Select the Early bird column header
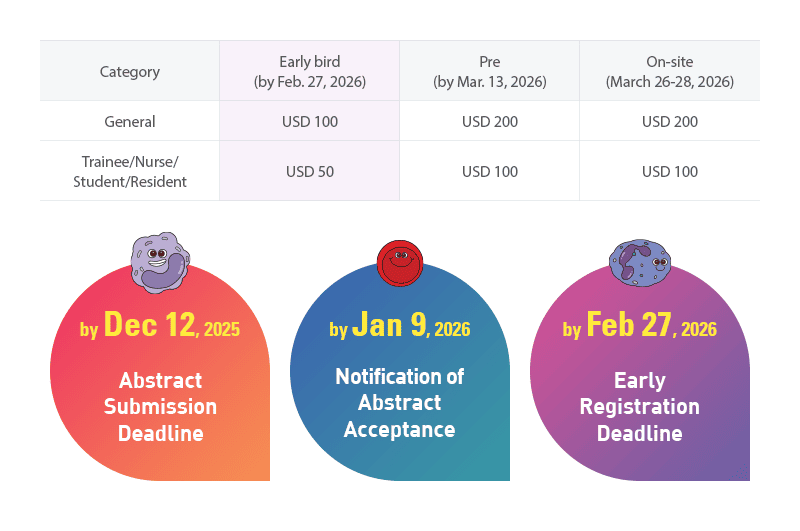 (x=309, y=71)
